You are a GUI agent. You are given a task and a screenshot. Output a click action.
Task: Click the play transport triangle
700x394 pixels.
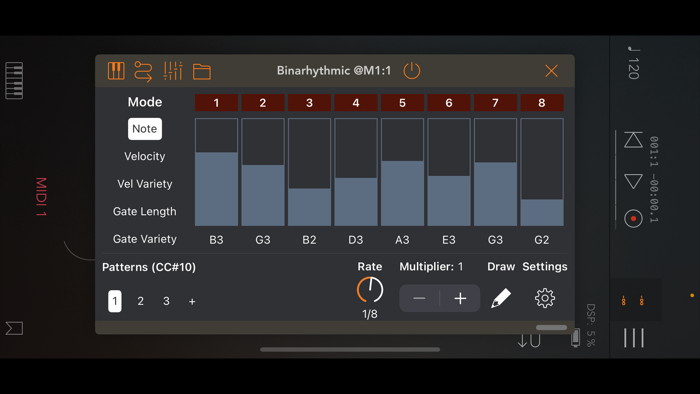633,181
